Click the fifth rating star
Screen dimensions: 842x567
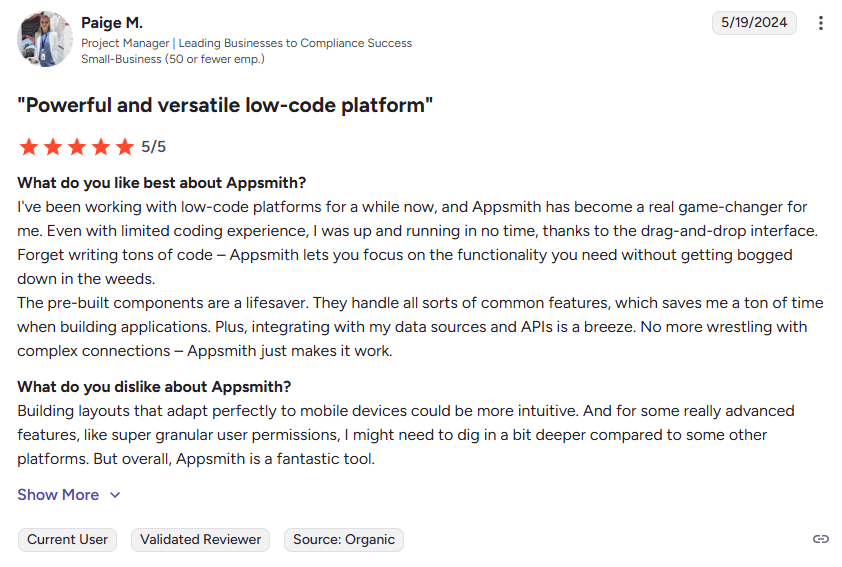coord(124,147)
